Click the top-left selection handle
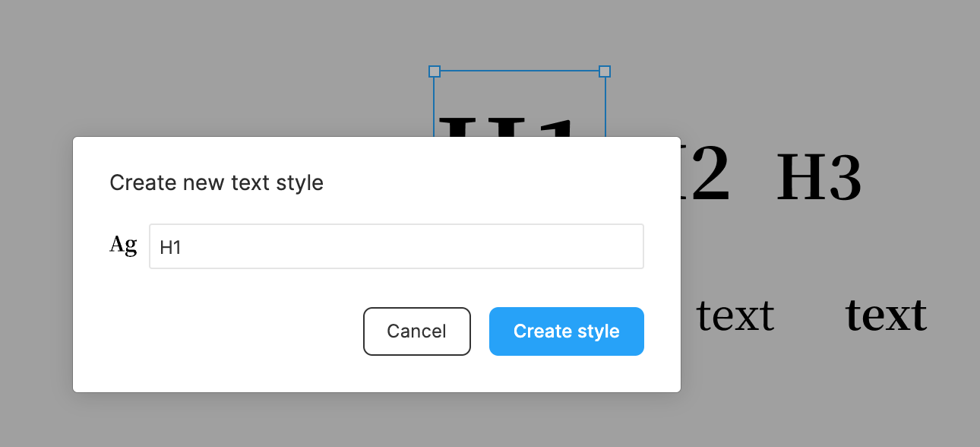This screenshot has width=980, height=447. click(435, 71)
